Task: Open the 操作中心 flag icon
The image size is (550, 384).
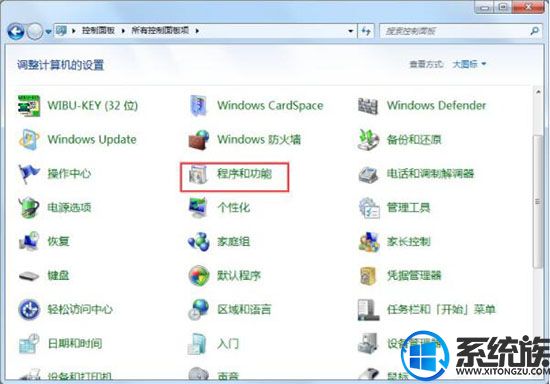Action: pyautogui.click(x=29, y=173)
